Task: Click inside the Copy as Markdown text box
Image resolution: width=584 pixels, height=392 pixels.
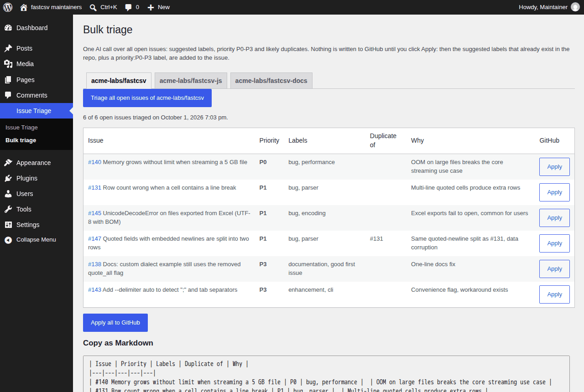Action: [326, 374]
